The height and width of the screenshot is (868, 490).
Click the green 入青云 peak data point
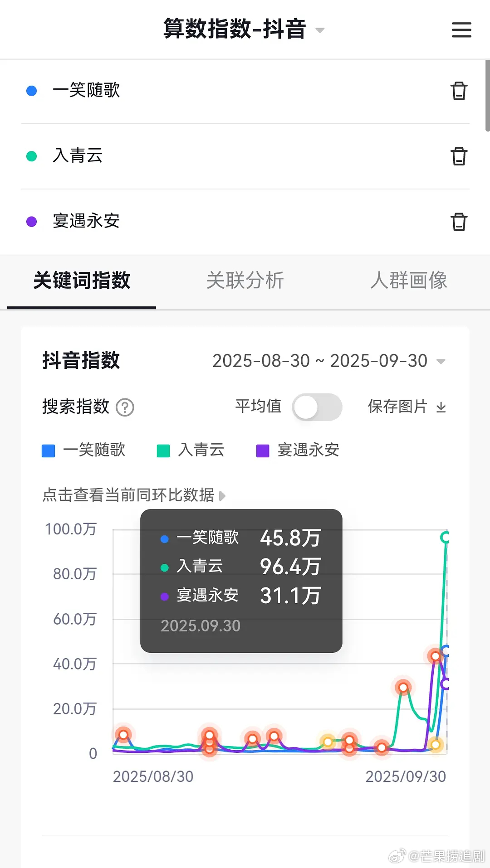pyautogui.click(x=445, y=538)
